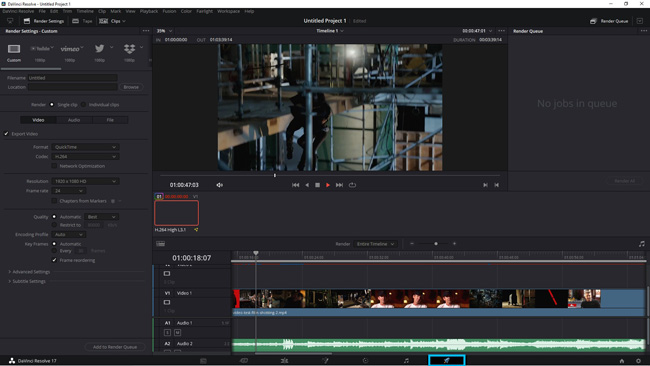The height and width of the screenshot is (366, 650).
Task: Play the clip in reverse
Action: [x=307, y=185]
